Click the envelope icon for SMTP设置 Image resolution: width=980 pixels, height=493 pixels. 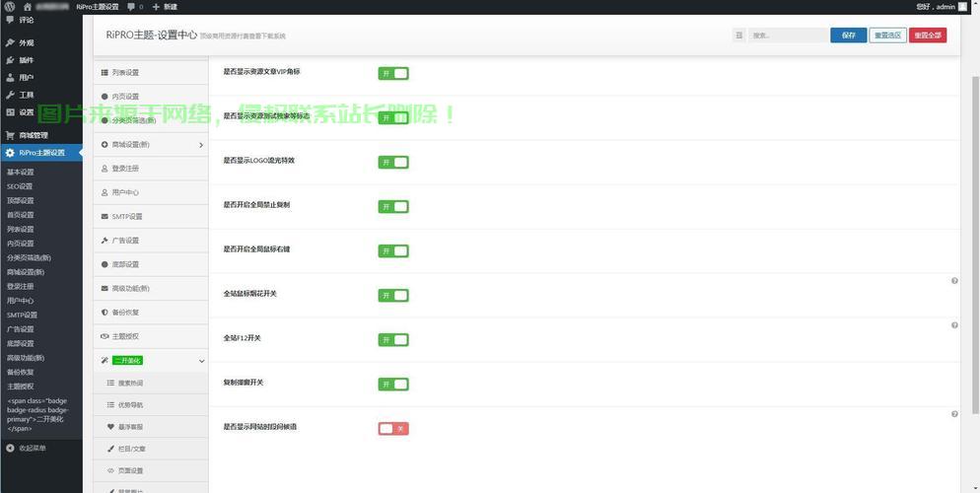click(105, 217)
